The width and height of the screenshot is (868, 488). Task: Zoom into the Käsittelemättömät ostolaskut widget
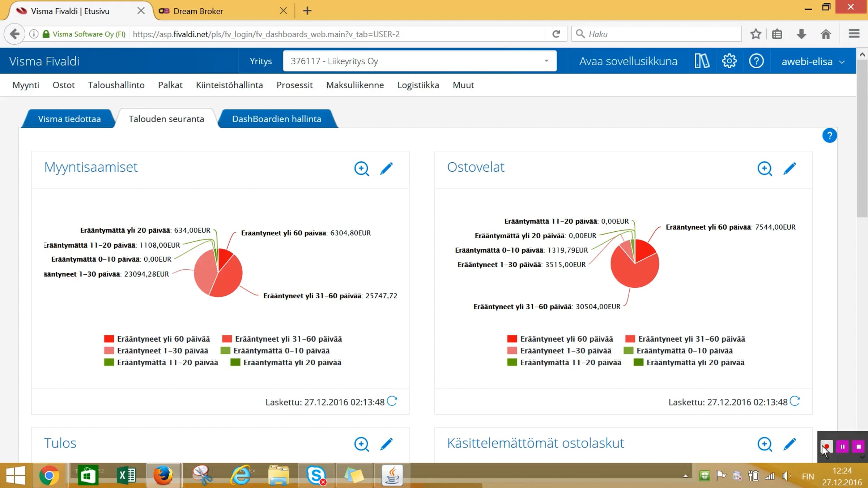click(x=765, y=444)
